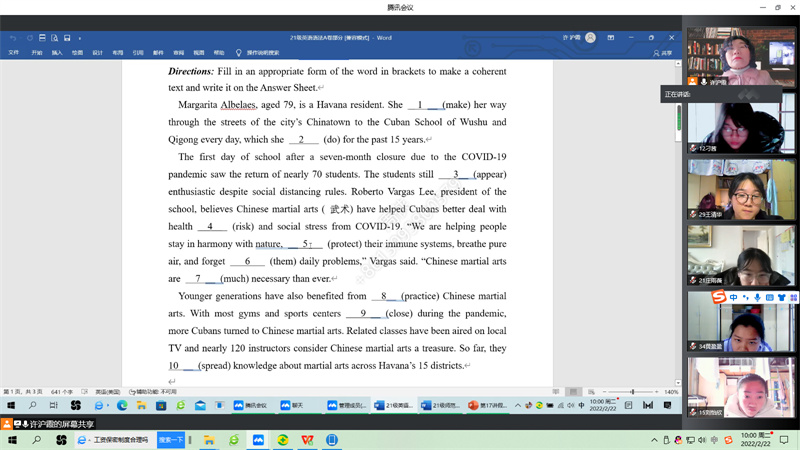
Task: Switch to the 插入 ribbon tab
Action: (57, 53)
